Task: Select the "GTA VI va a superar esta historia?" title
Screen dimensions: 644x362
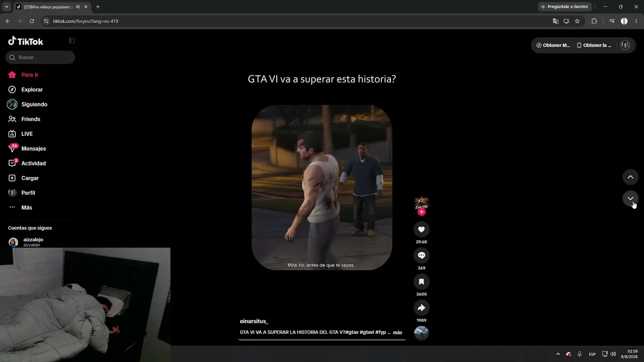Action: click(x=322, y=79)
